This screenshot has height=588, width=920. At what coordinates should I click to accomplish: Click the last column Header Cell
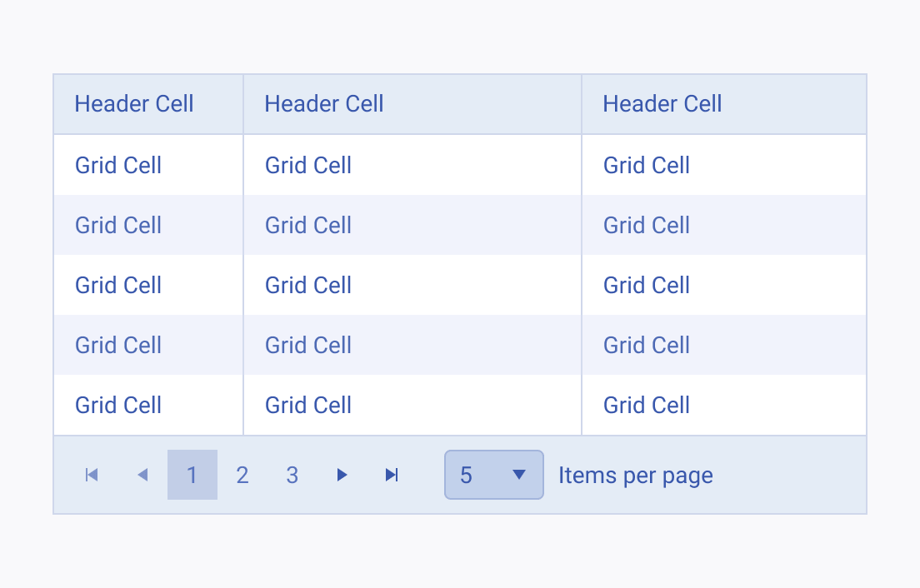[x=724, y=104]
